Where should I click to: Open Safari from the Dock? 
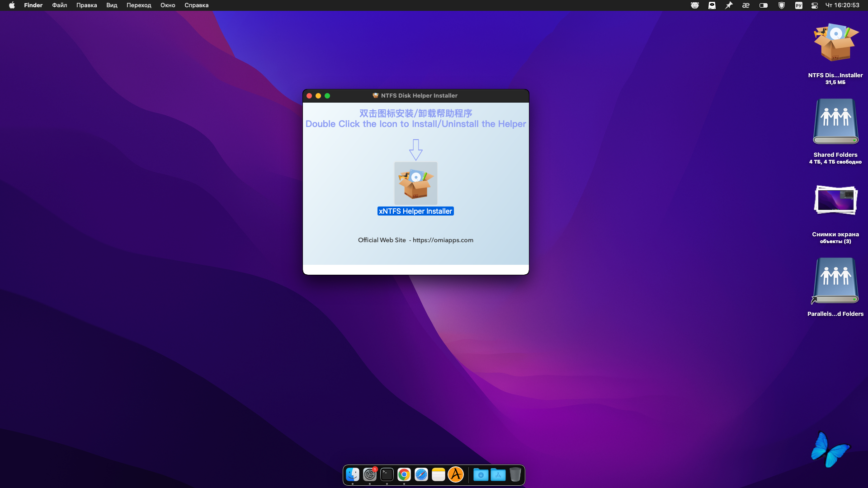[x=421, y=474]
